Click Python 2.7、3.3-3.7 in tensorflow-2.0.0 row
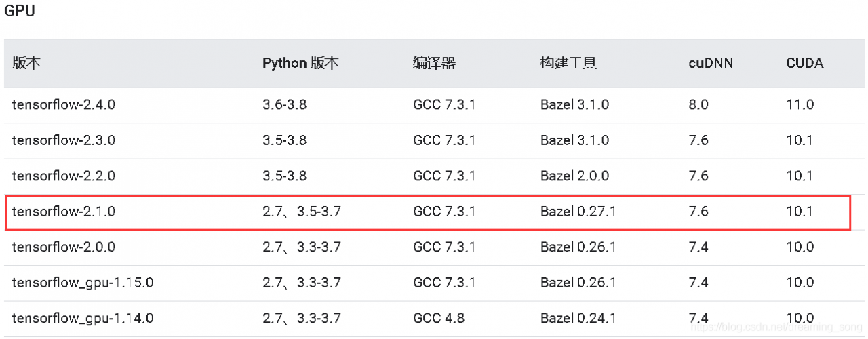The image size is (868, 339). pyautogui.click(x=302, y=247)
